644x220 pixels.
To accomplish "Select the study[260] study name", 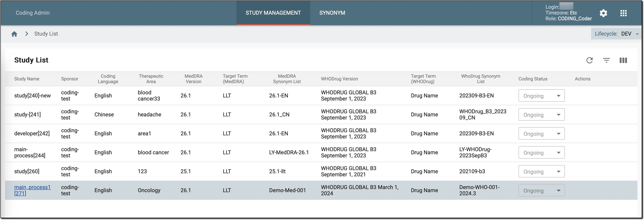I will tap(27, 172).
